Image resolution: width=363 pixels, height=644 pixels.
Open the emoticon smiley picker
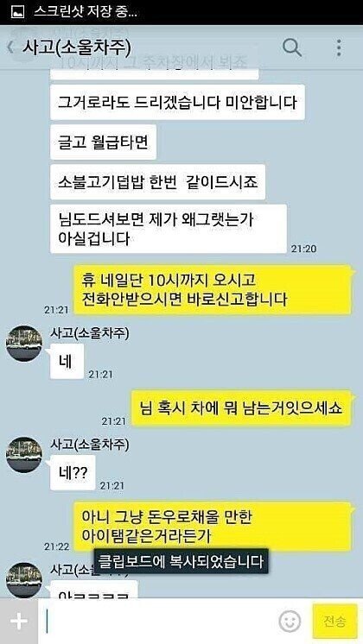click(290, 622)
